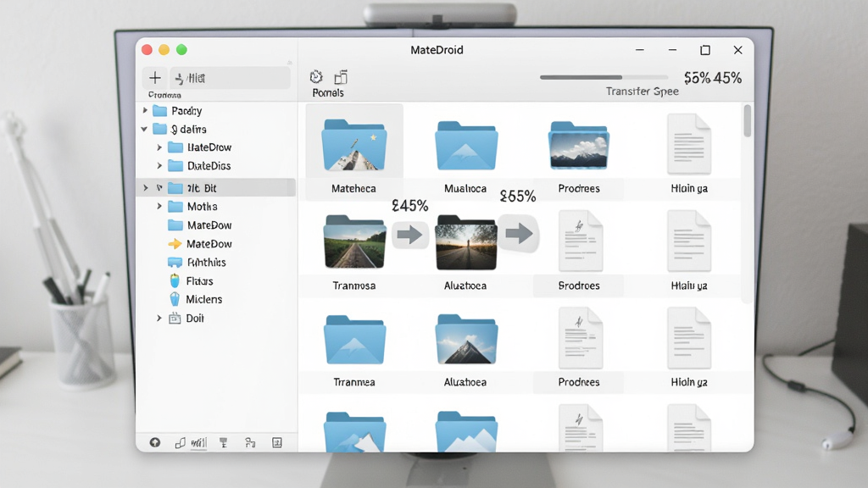This screenshot has height=488, width=868.
Task: Open the Prodrees folder with the mountain photo
Action: pos(579,145)
